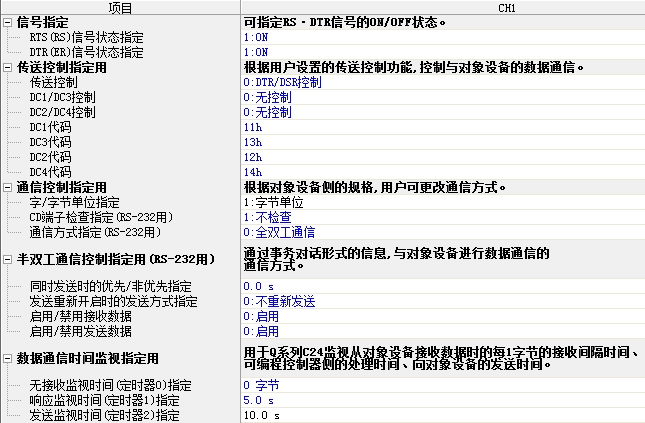This screenshot has height=423, width=645.
Task: Click the 发送监视时间 value 10.0 s
Action: (260, 415)
